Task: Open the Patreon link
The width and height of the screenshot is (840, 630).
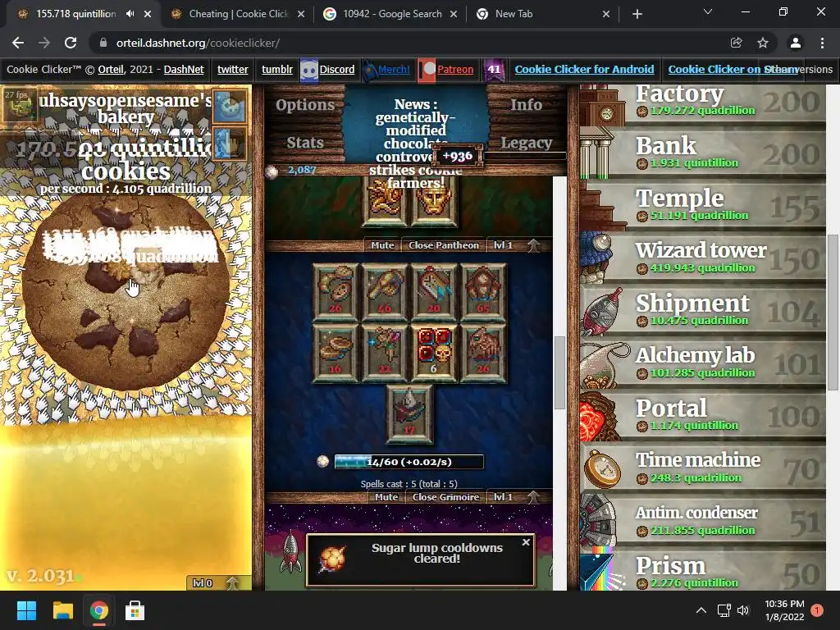Action: point(455,69)
